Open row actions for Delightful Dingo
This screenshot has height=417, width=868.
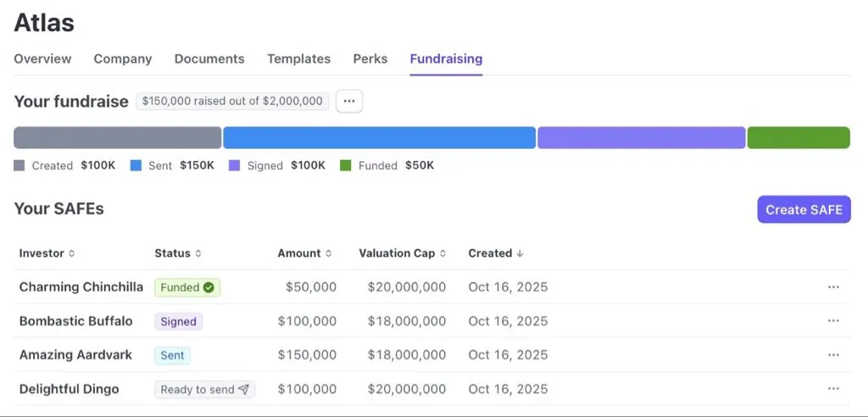tap(833, 389)
